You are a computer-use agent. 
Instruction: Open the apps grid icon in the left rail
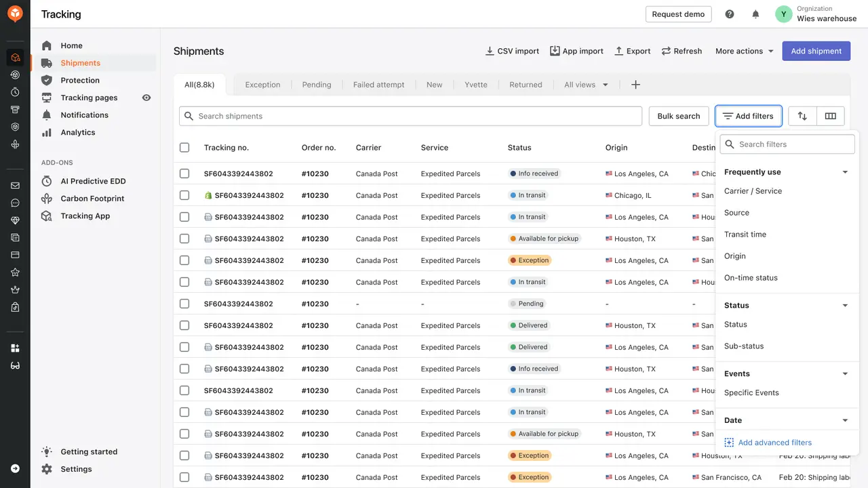15,348
